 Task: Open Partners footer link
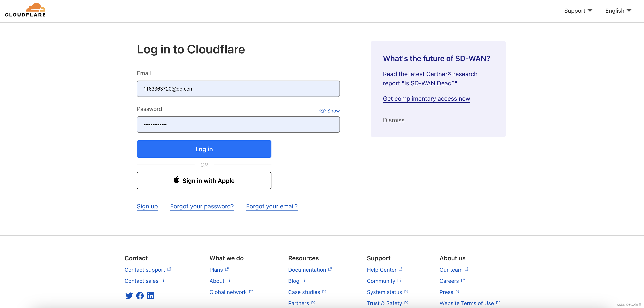click(301, 303)
